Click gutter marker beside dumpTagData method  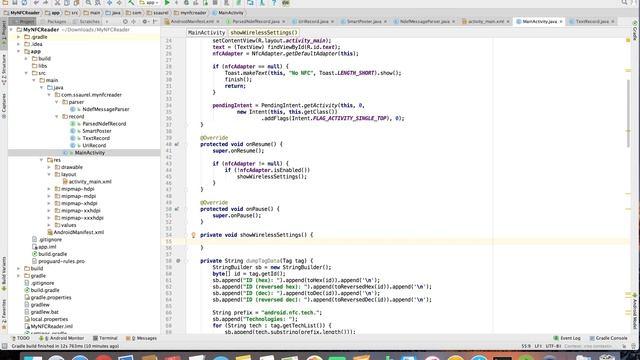[x=178, y=261]
